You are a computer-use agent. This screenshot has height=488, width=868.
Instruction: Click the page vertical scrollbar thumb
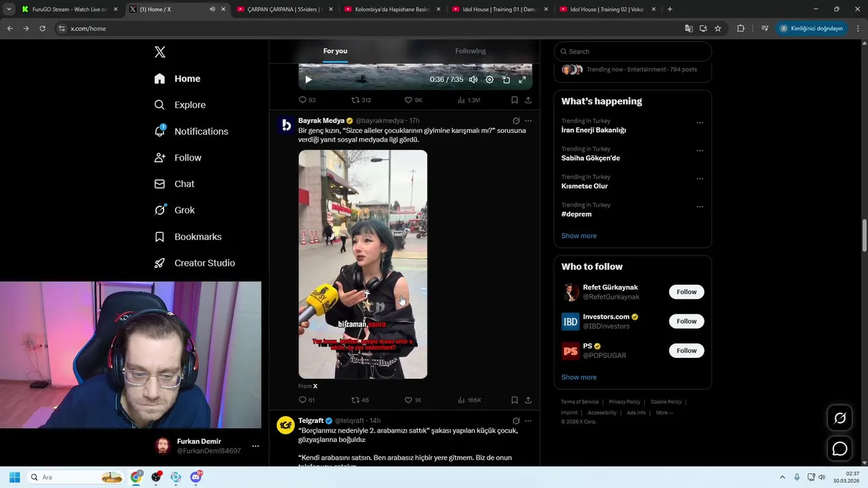(x=864, y=235)
